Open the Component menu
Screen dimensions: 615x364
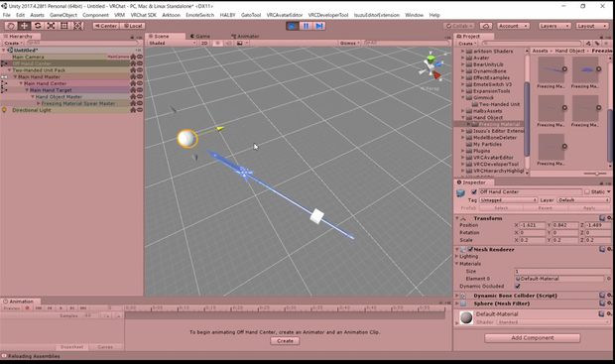pos(95,15)
